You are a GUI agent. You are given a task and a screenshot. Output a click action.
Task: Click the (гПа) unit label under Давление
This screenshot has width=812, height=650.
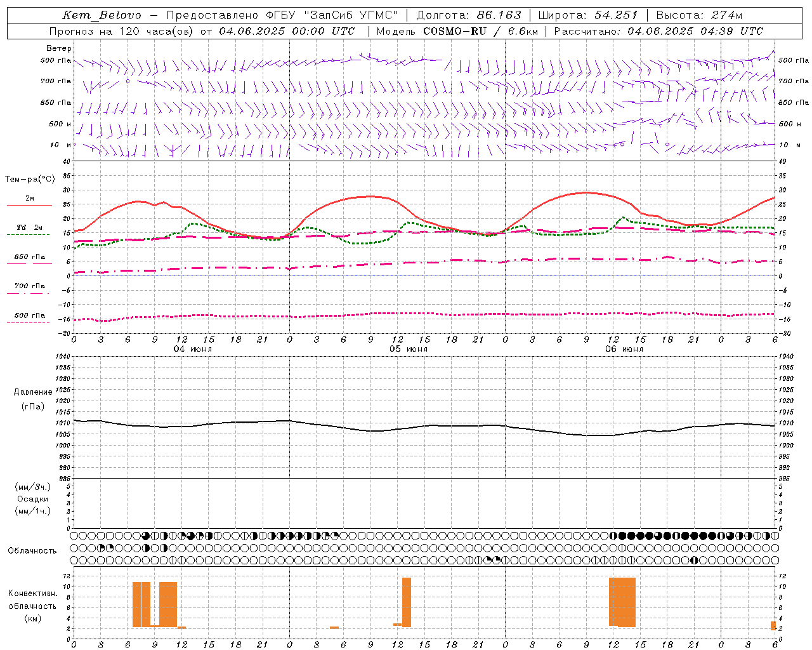(33, 406)
